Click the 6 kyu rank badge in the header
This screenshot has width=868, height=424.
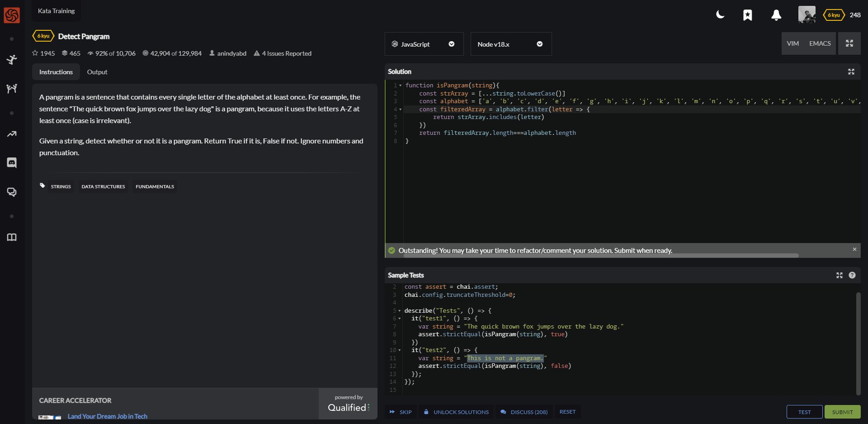(834, 15)
